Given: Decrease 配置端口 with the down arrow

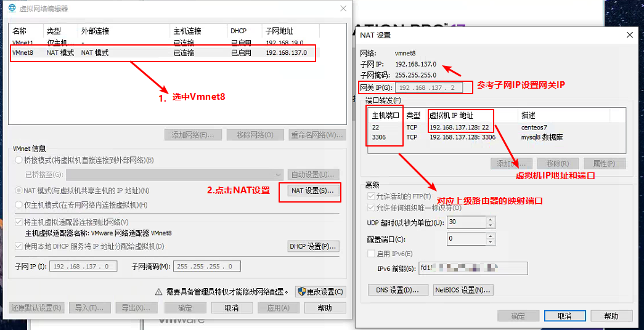Looking at the screenshot, I should click(491, 241).
